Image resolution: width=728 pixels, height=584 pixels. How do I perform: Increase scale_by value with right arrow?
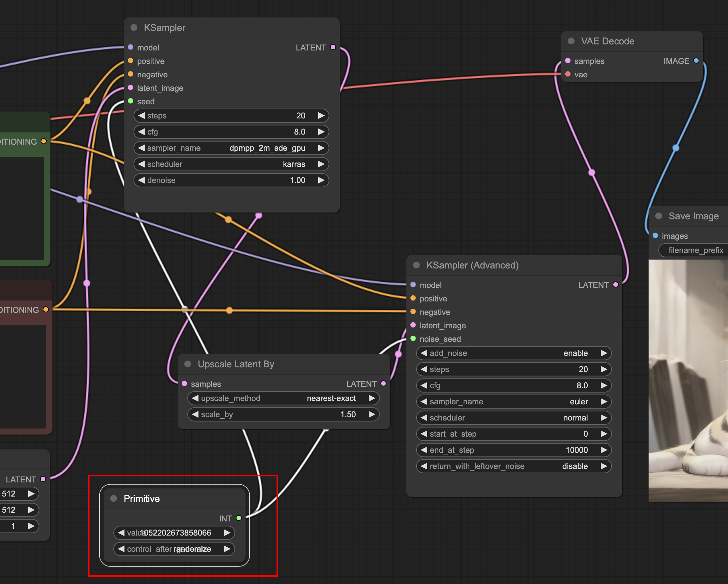pyautogui.click(x=371, y=414)
